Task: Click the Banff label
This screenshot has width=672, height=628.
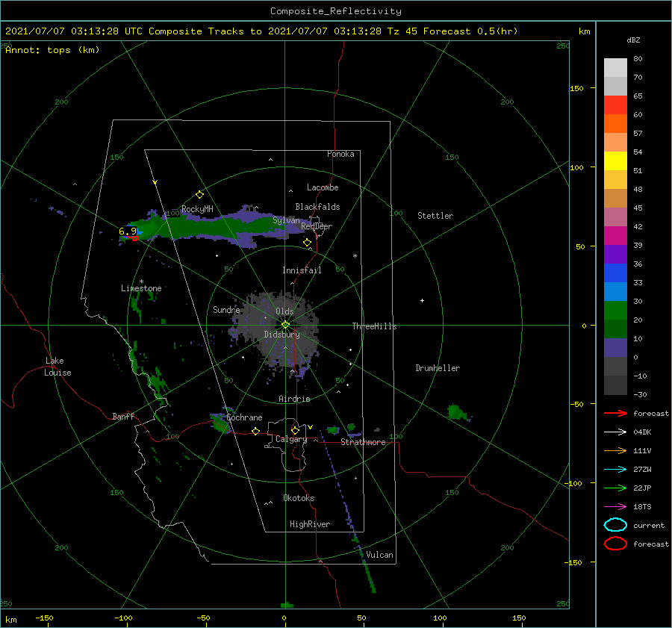Action: [123, 416]
